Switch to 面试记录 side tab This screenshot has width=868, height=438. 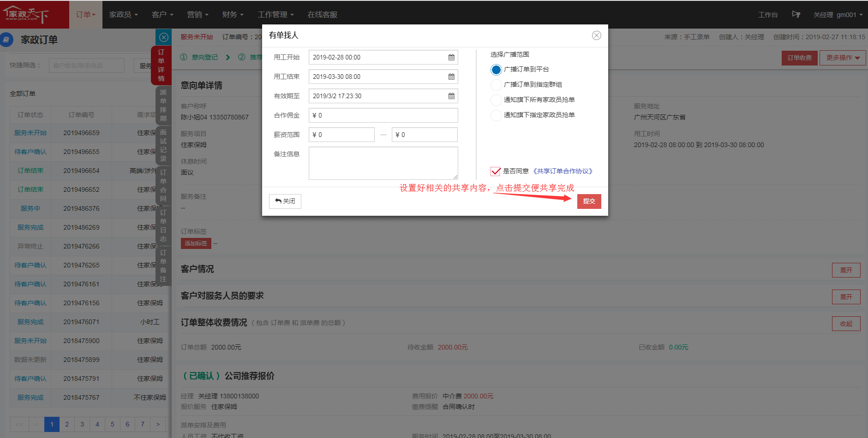tap(163, 146)
